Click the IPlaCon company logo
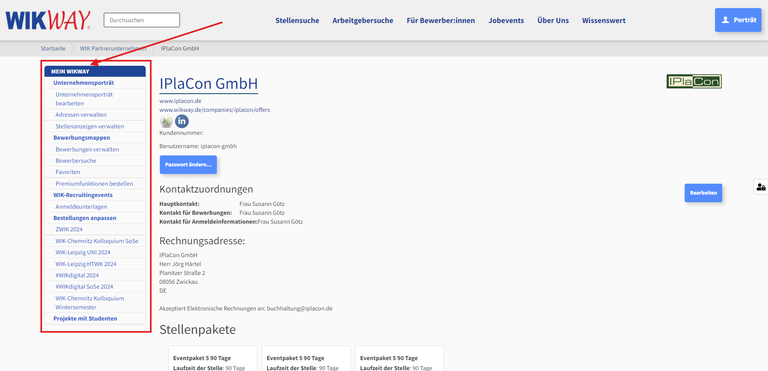 694,81
